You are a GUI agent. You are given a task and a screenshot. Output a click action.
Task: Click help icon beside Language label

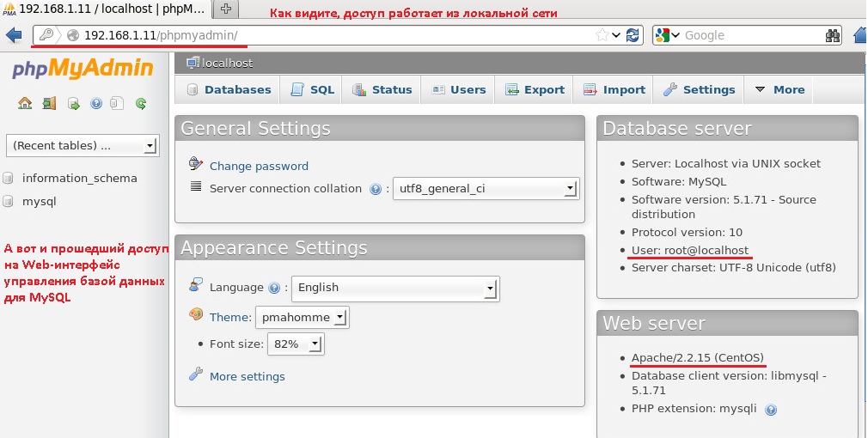[274, 288]
